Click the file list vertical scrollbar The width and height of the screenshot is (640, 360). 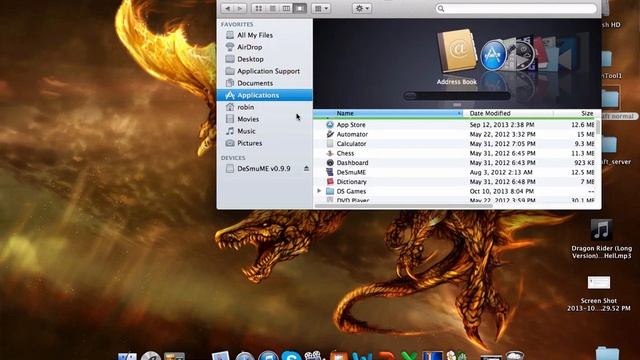(x=598, y=127)
